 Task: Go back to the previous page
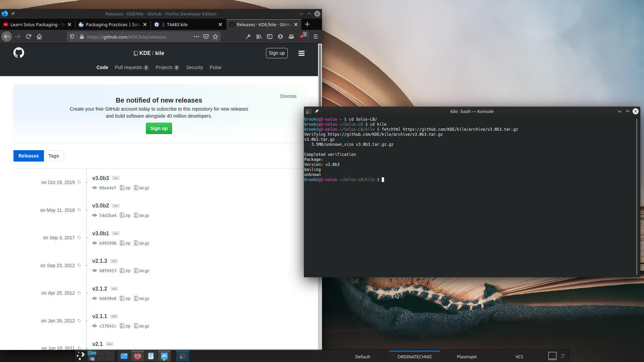(x=6, y=37)
